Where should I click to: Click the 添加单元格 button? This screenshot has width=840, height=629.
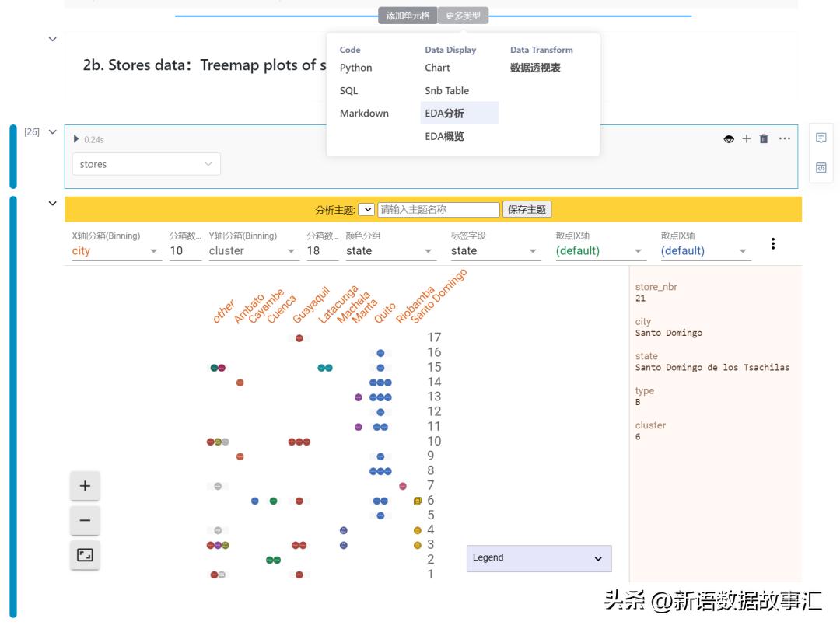[x=408, y=15]
